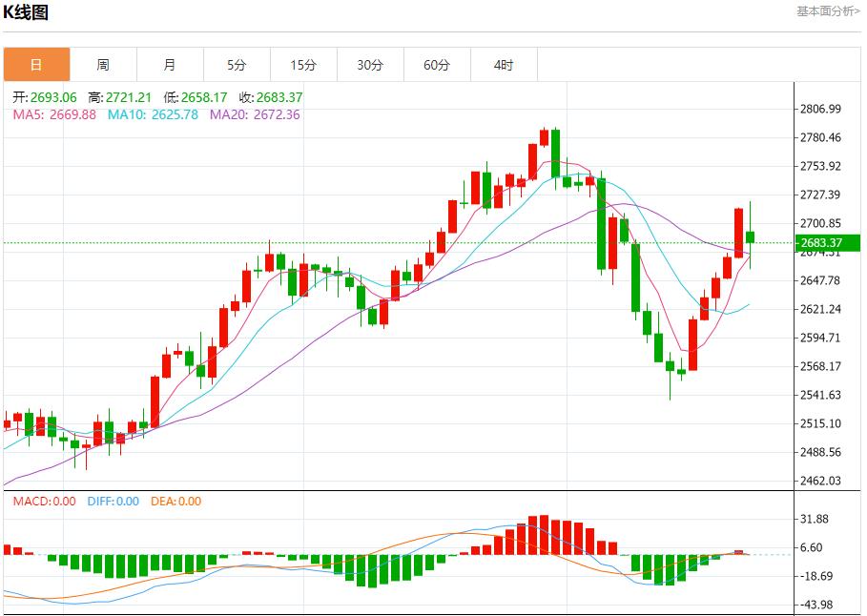Click the K线图 title heading
The width and height of the screenshot is (867, 616).
coord(26,12)
